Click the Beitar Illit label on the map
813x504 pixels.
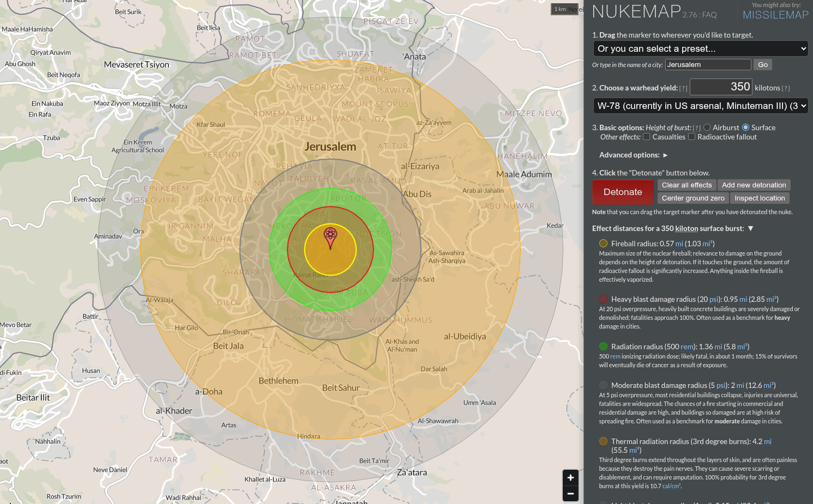coord(33,398)
